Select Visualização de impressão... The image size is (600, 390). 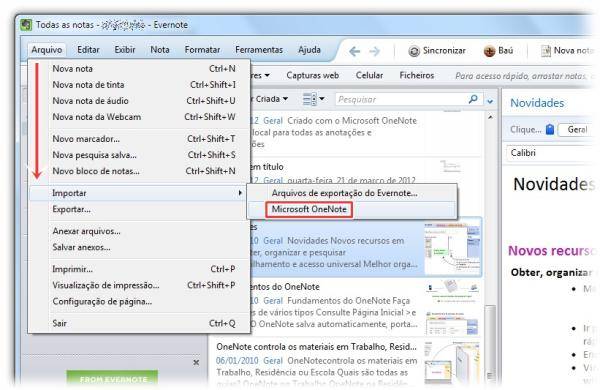[x=140, y=285]
